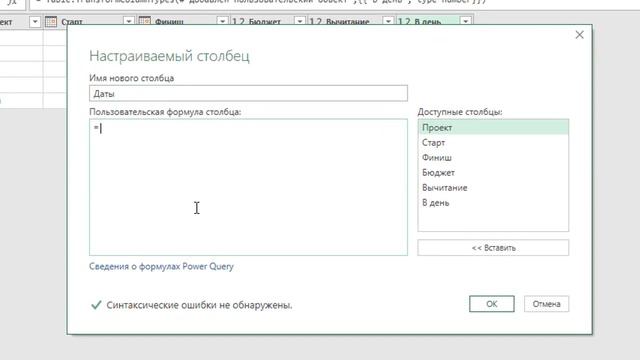Confirm the dialog with the OK button
Viewport: 640px width, 360px height.
click(x=491, y=304)
